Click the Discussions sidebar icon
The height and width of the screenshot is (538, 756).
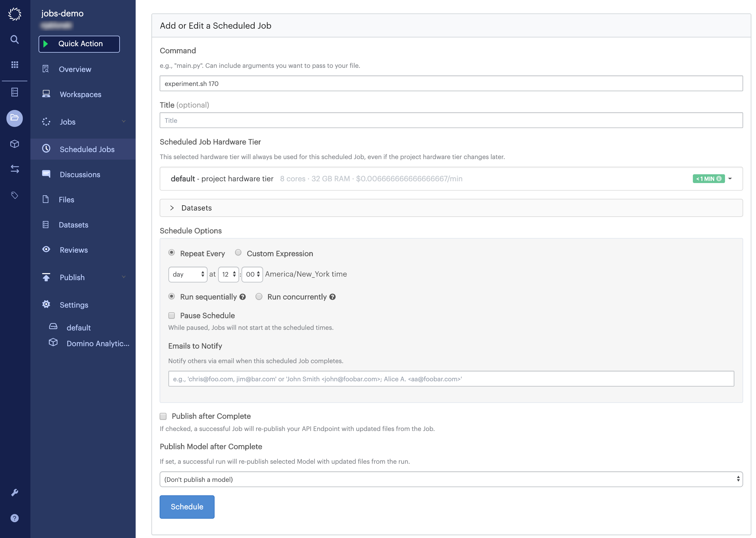46,174
